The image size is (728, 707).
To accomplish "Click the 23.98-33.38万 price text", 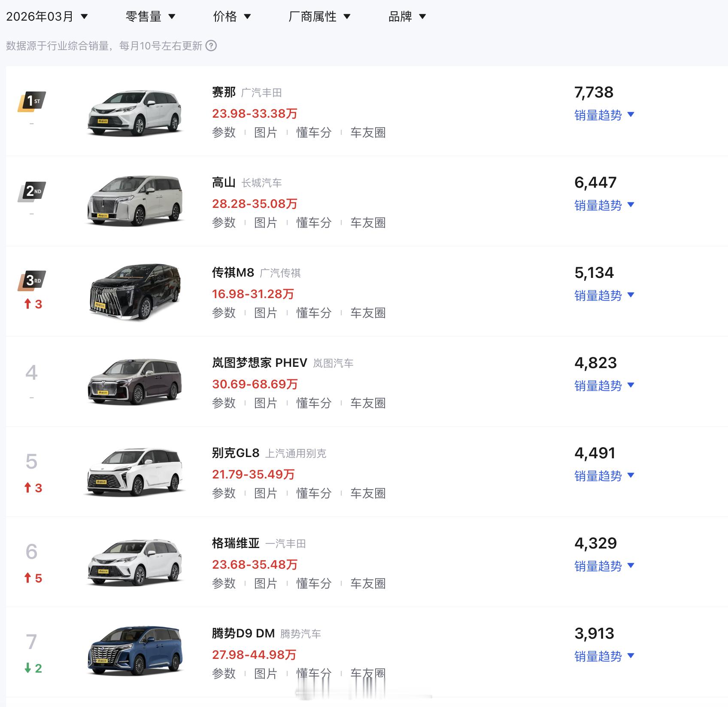I will (255, 113).
